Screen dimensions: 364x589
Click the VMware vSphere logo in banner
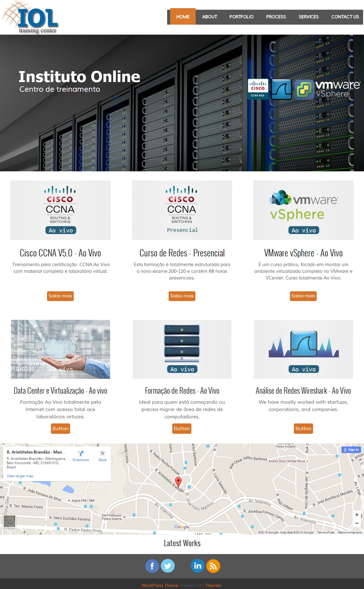(328, 89)
